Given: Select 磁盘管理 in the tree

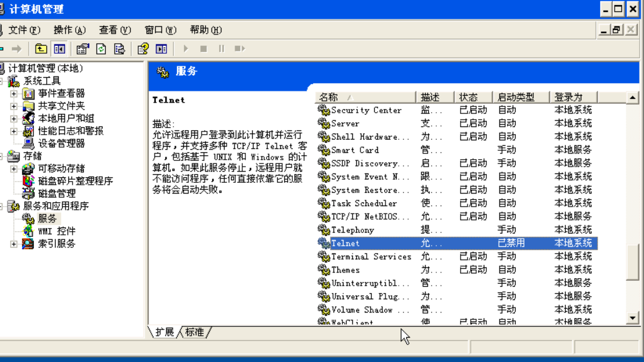Looking at the screenshot, I should pos(57,194).
